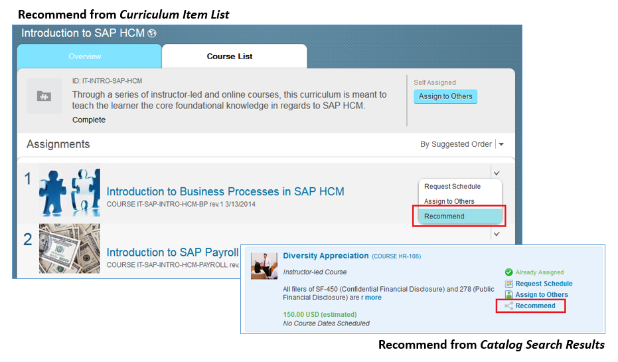Click the Assignments heading

coord(58,144)
